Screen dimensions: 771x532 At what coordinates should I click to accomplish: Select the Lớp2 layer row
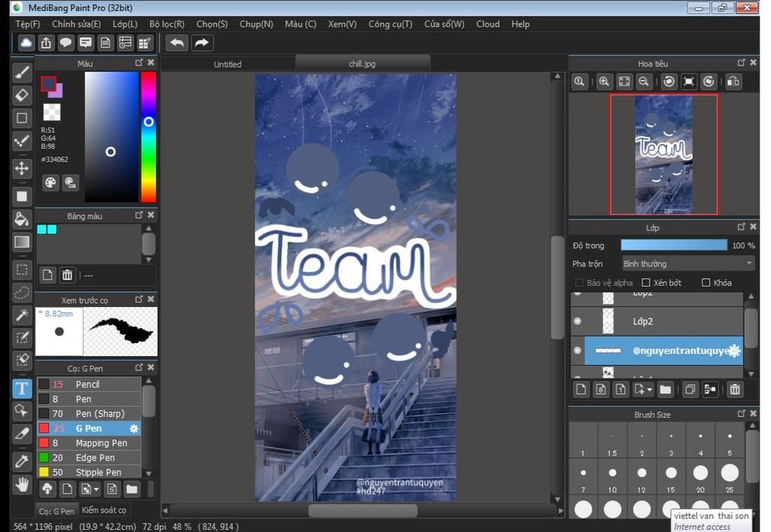[657, 321]
